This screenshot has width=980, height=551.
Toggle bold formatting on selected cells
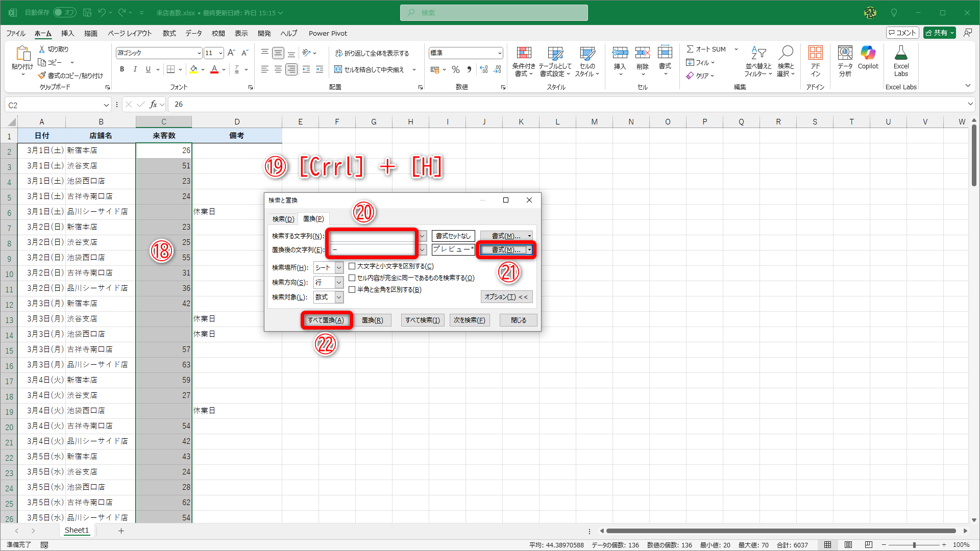pos(122,69)
